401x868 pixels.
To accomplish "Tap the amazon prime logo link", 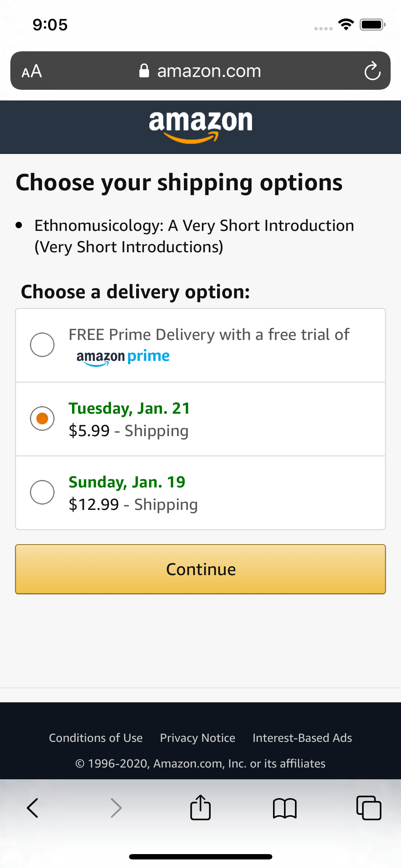I will click(123, 356).
